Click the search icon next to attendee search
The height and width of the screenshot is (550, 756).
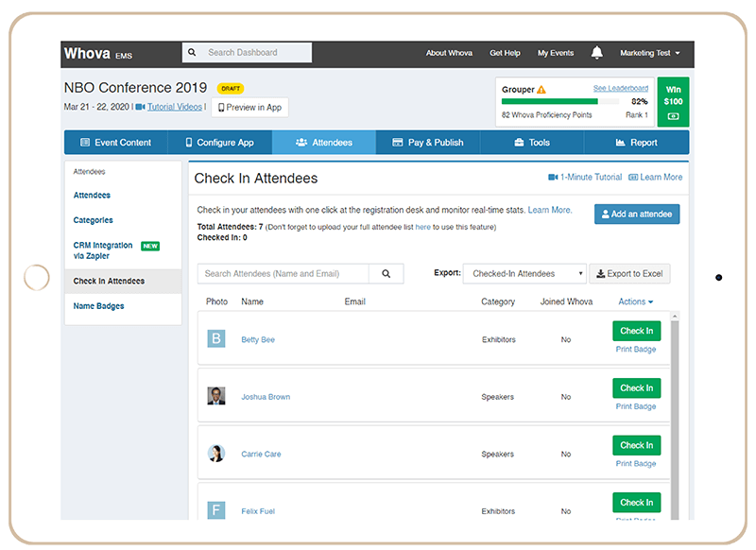point(387,273)
